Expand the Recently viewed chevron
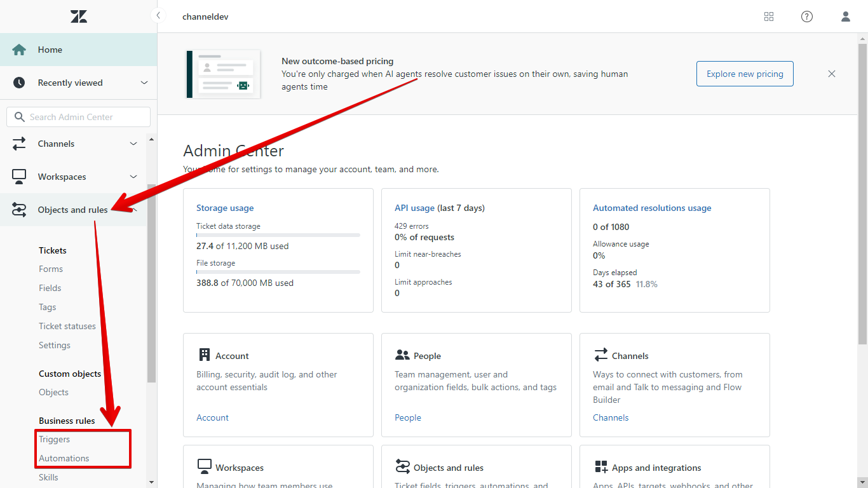The image size is (868, 488). (144, 83)
